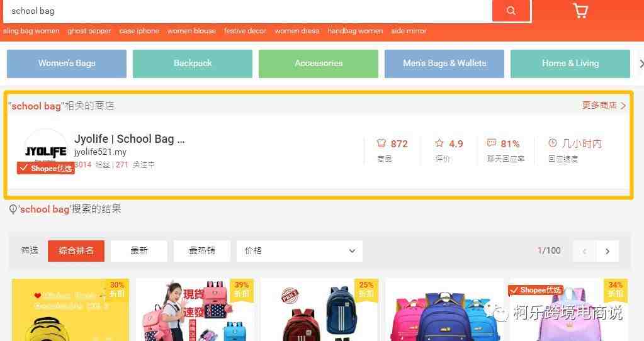This screenshot has width=644, height=341.
Task: Open the 价格 sort dropdown
Action: point(300,251)
